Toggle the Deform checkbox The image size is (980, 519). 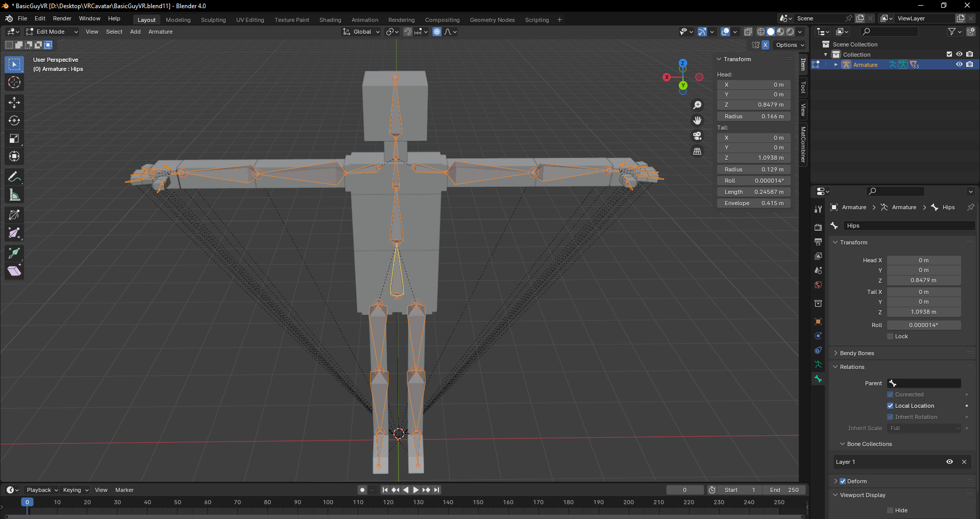tap(843, 481)
